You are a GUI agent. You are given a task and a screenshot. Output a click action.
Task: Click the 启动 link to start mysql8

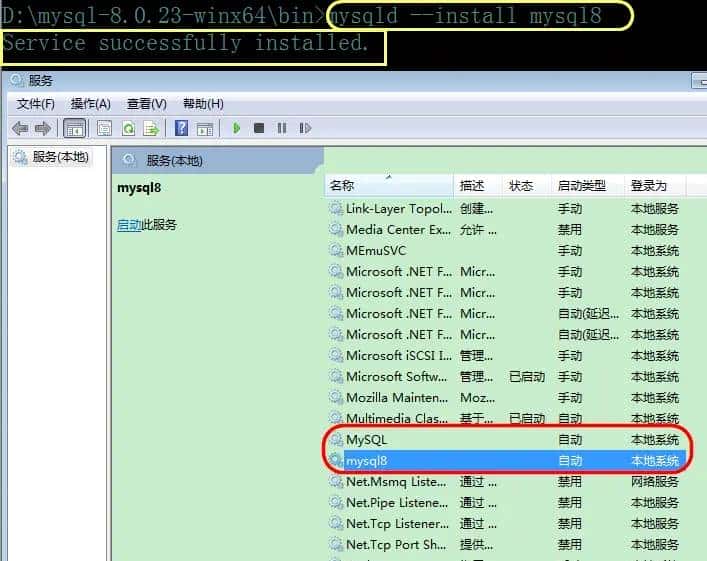[x=129, y=225]
